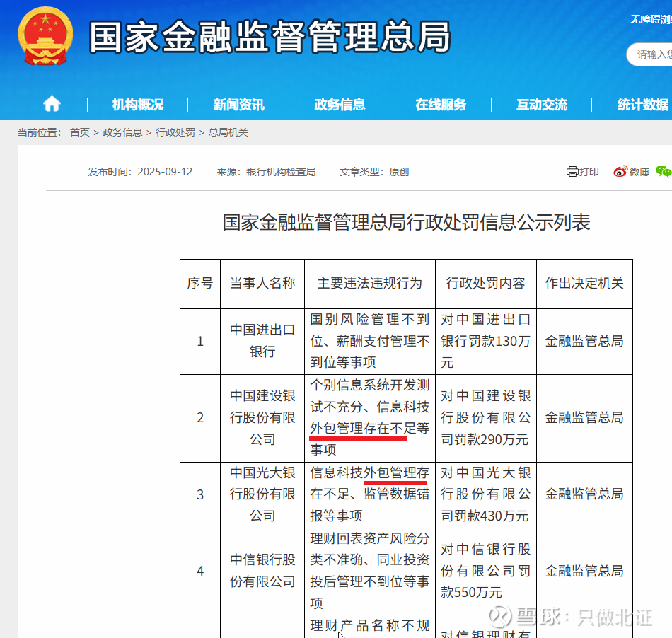
Task: Open the 互动交流 menu
Action: 542,105
